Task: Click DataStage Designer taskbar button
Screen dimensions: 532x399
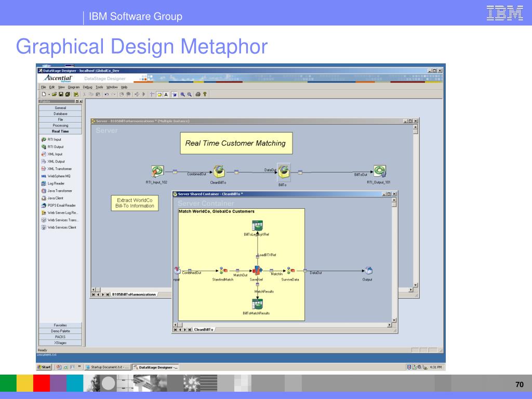Action: click(x=155, y=367)
